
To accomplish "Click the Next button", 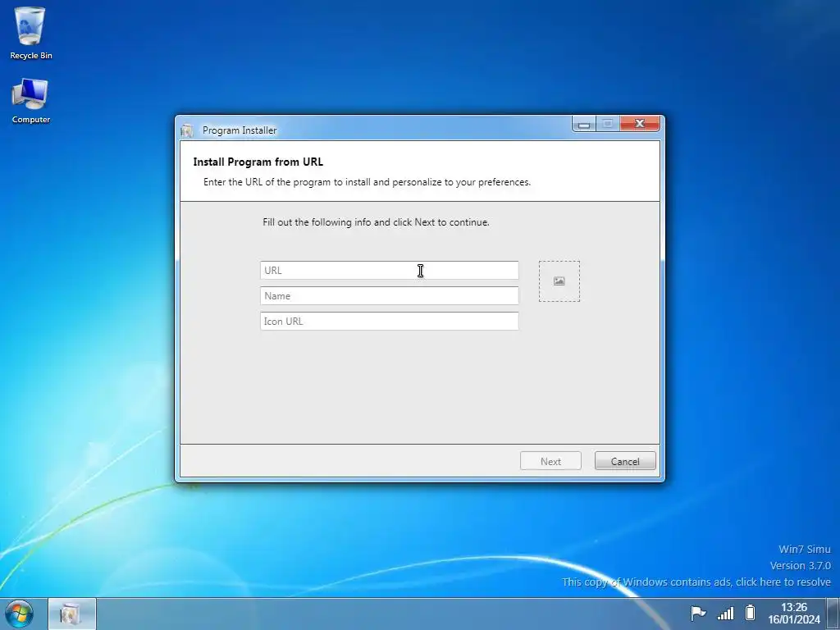I will coord(550,461).
